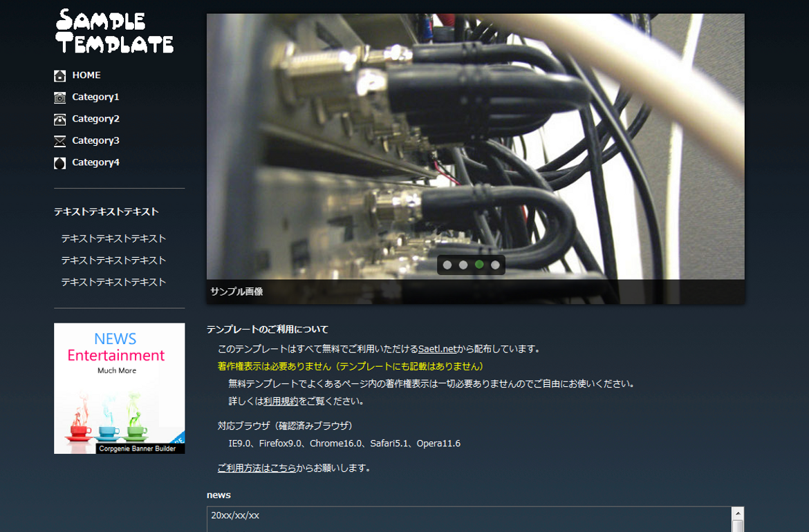
Task: Click the camera icon beside Category1
Action: pyautogui.click(x=60, y=97)
